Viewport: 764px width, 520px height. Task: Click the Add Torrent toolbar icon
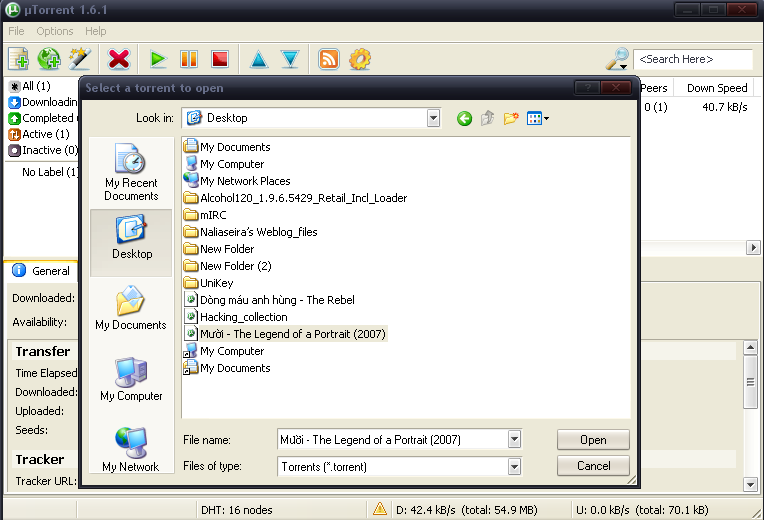(x=19, y=59)
